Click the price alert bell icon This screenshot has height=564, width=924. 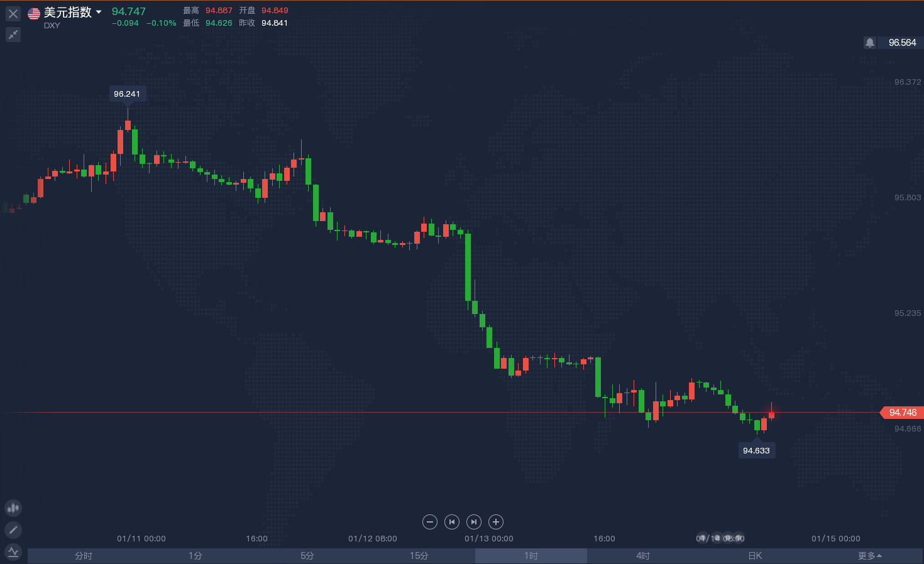coord(869,43)
